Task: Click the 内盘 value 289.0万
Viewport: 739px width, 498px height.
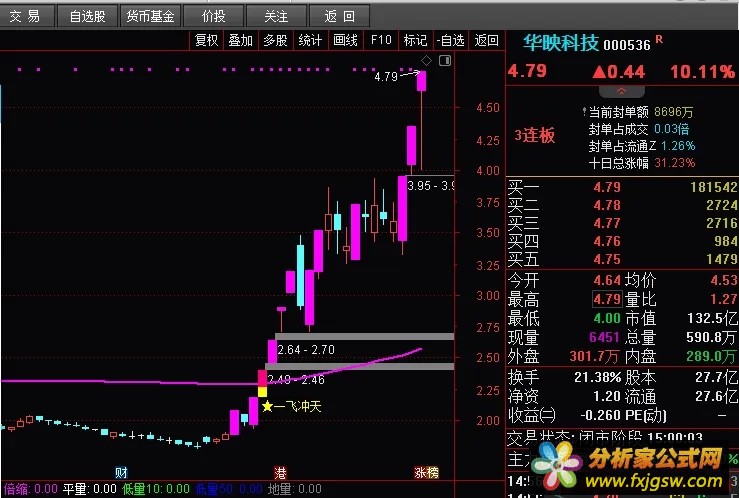Action: 713,356
